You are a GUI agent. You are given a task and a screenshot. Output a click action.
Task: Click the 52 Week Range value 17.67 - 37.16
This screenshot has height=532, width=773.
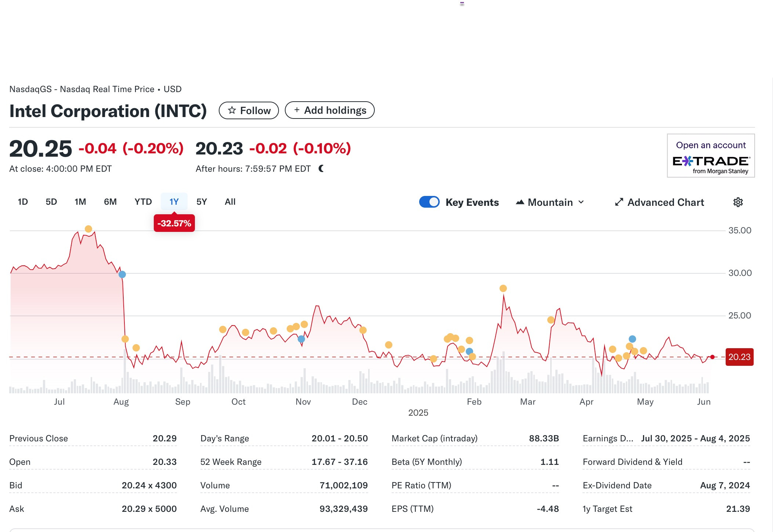tap(340, 462)
